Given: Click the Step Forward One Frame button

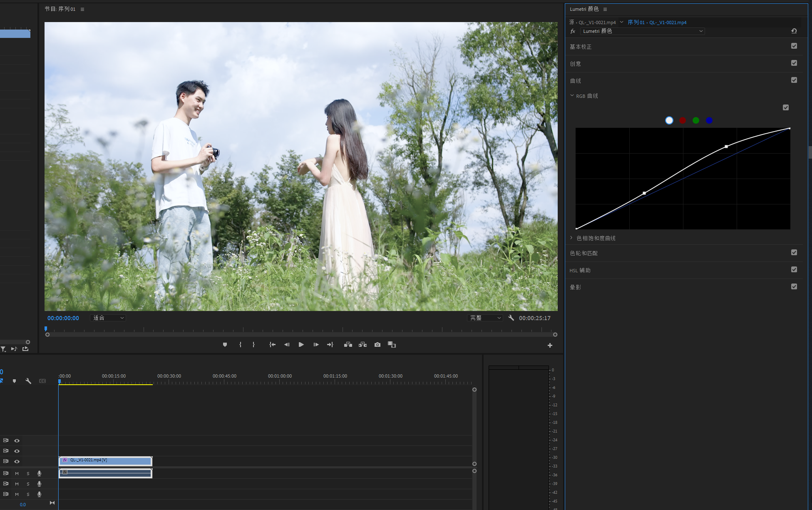Looking at the screenshot, I should pos(316,345).
